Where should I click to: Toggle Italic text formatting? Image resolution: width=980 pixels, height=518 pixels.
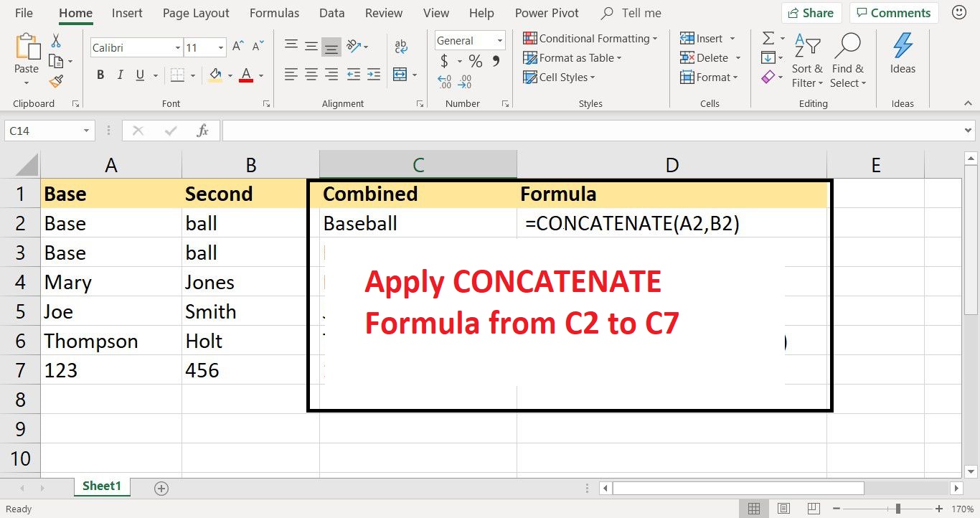[x=119, y=75]
